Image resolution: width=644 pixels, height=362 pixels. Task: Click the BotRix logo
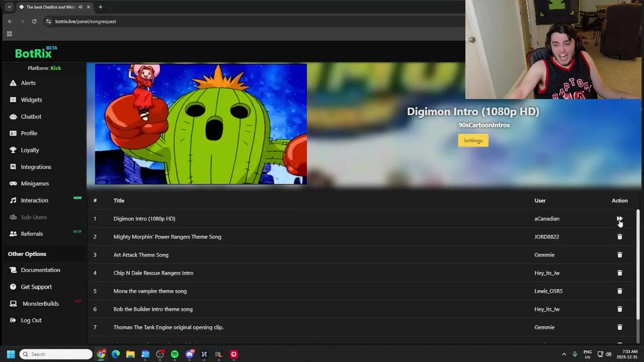(x=36, y=53)
